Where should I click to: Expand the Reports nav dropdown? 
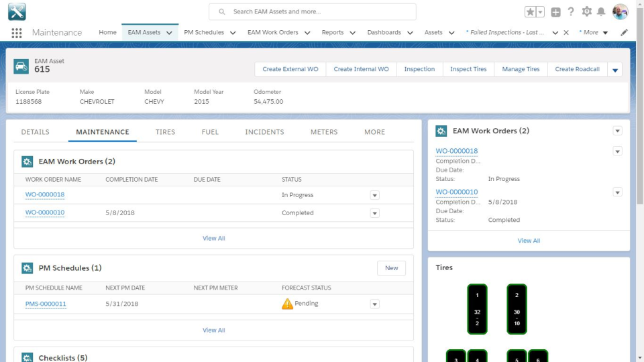tap(352, 33)
